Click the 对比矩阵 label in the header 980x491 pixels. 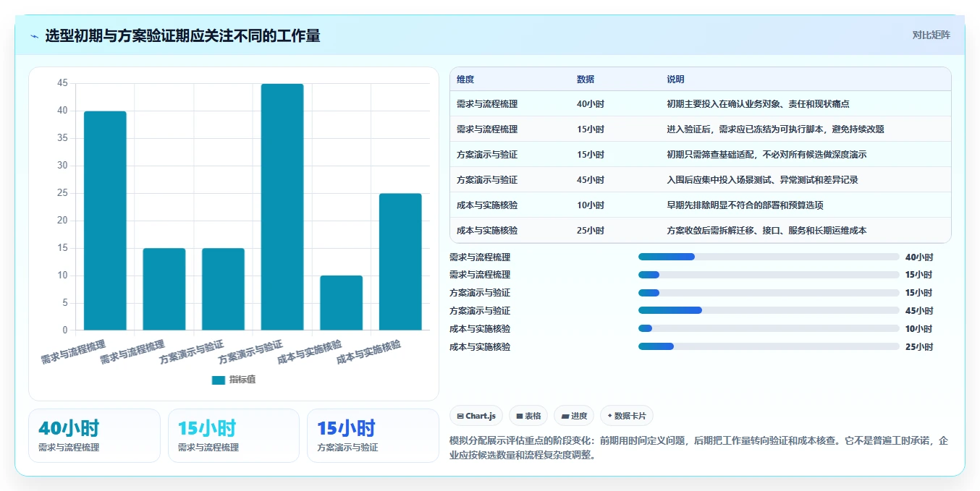pos(931,35)
